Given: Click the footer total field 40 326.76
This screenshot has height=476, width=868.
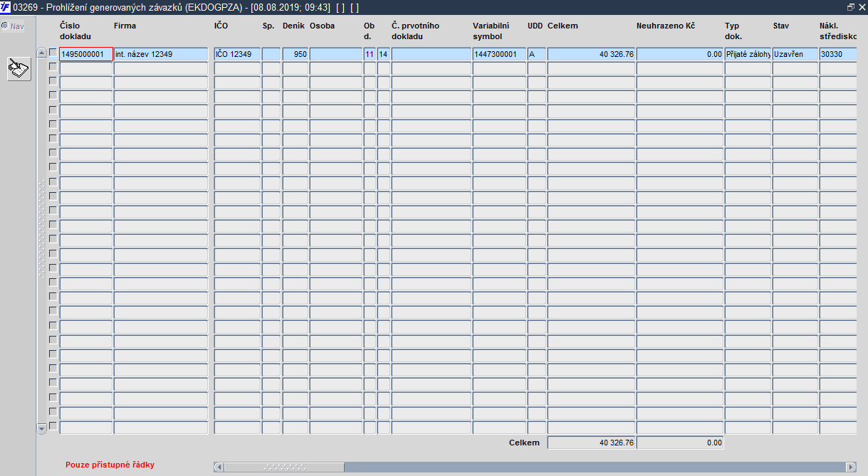Looking at the screenshot, I should pyautogui.click(x=591, y=443).
